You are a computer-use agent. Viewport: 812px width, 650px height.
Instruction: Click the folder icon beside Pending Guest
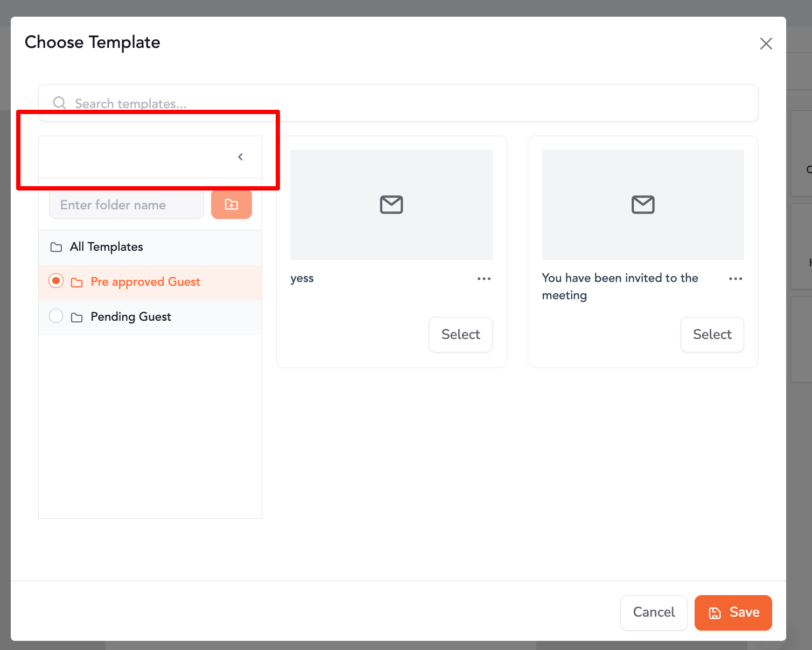(77, 317)
